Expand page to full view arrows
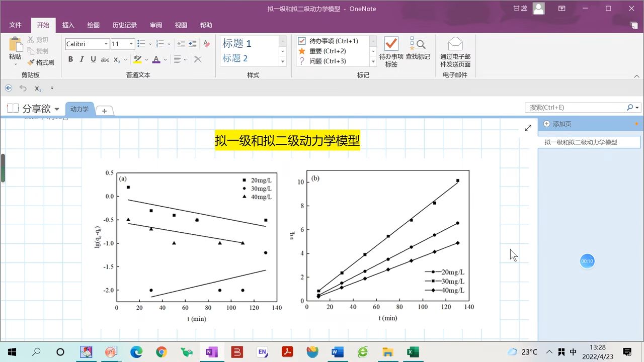Screen dimensions: 644x362 pyautogui.click(x=528, y=128)
